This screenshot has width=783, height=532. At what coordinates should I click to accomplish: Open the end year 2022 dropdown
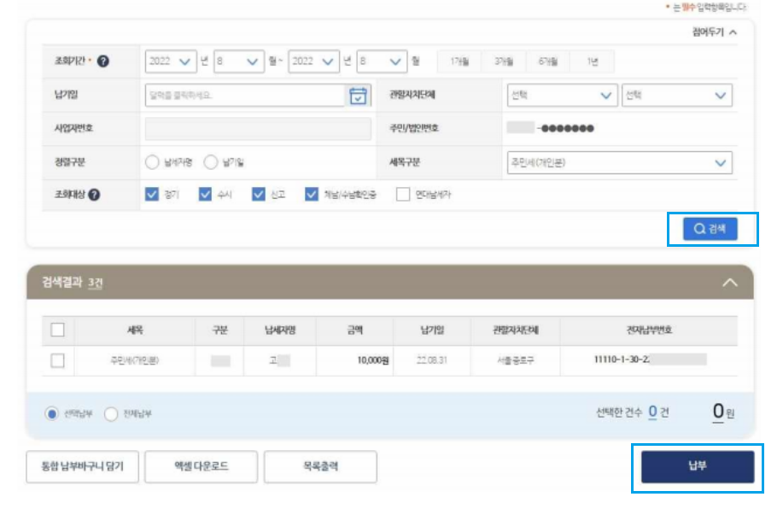click(x=313, y=61)
